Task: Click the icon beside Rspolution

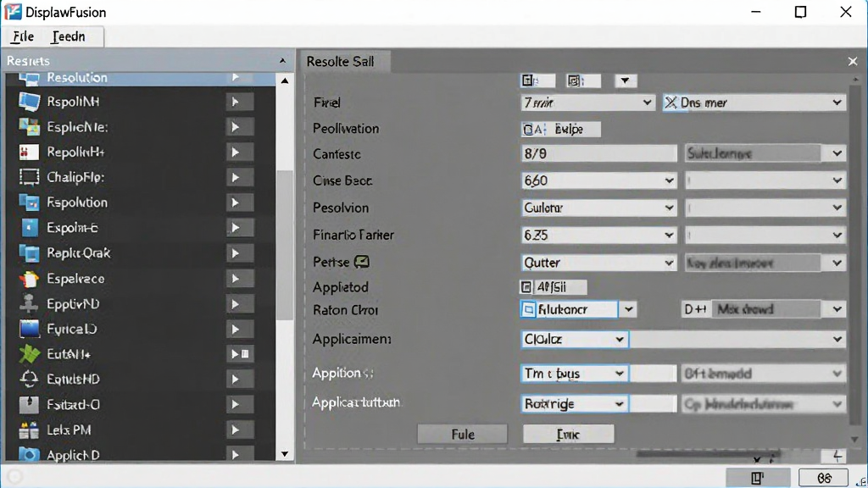Action: tap(29, 202)
